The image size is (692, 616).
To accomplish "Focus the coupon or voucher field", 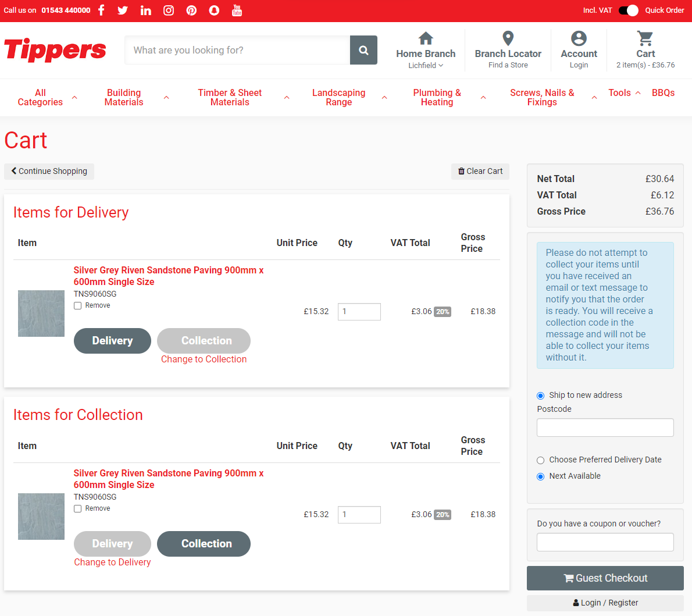I will pos(605,542).
